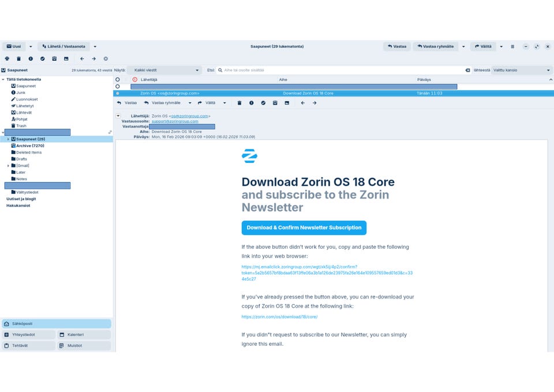554x392 pixels.
Task: Toggle read status dot of the Zorin OS message
Action: (x=118, y=94)
